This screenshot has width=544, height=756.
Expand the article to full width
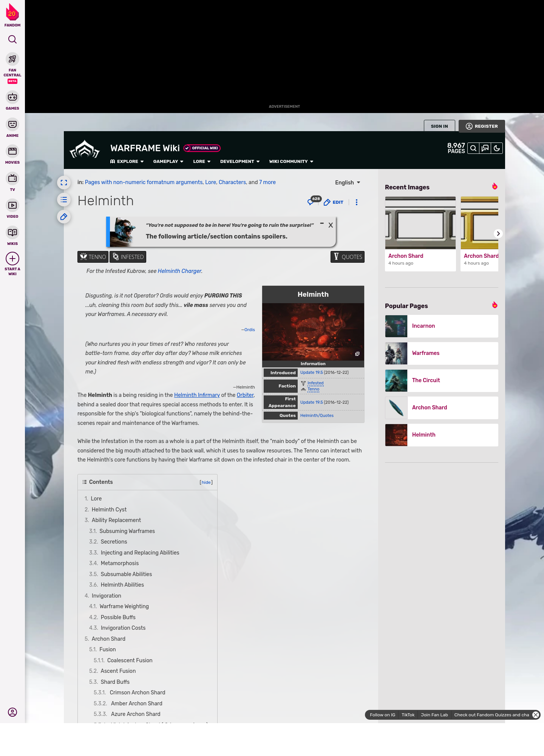(64, 183)
